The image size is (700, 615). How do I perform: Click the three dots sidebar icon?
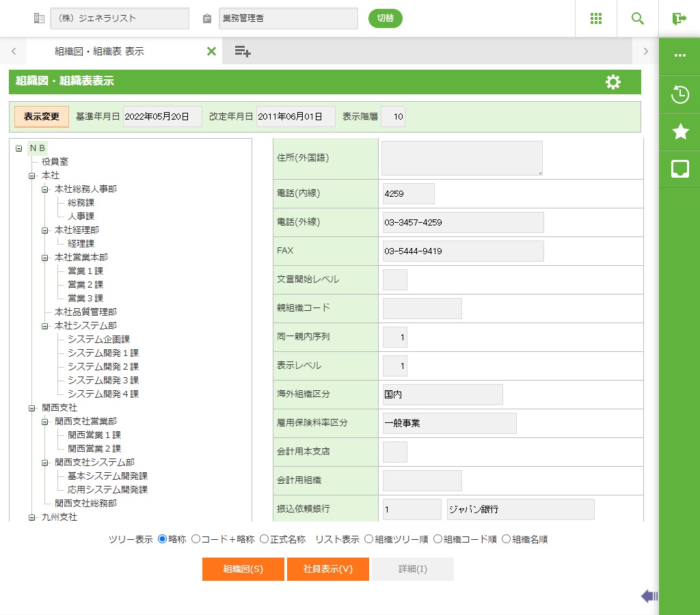click(680, 55)
